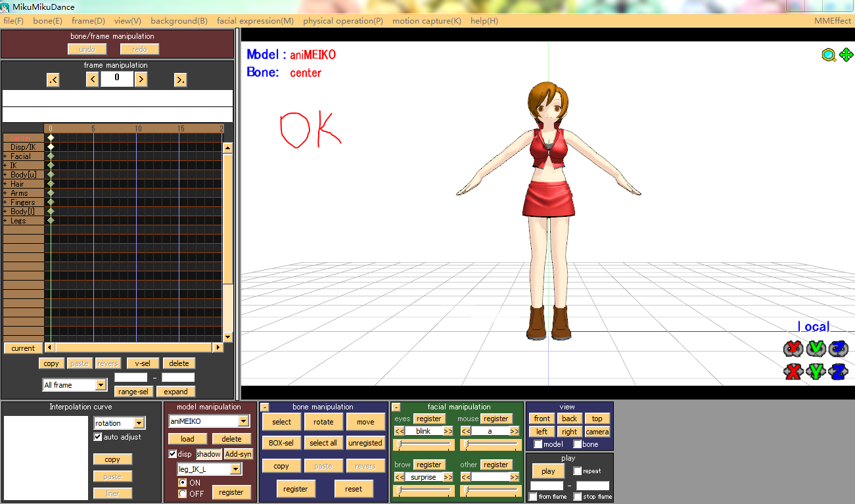
Task: Open the frame(D) menu
Action: [x=88, y=21]
